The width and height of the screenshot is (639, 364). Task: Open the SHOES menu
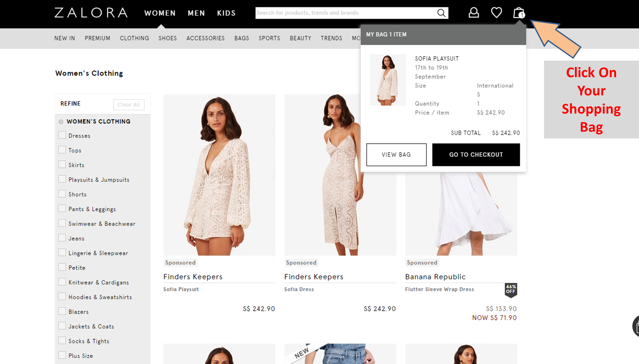point(167,38)
